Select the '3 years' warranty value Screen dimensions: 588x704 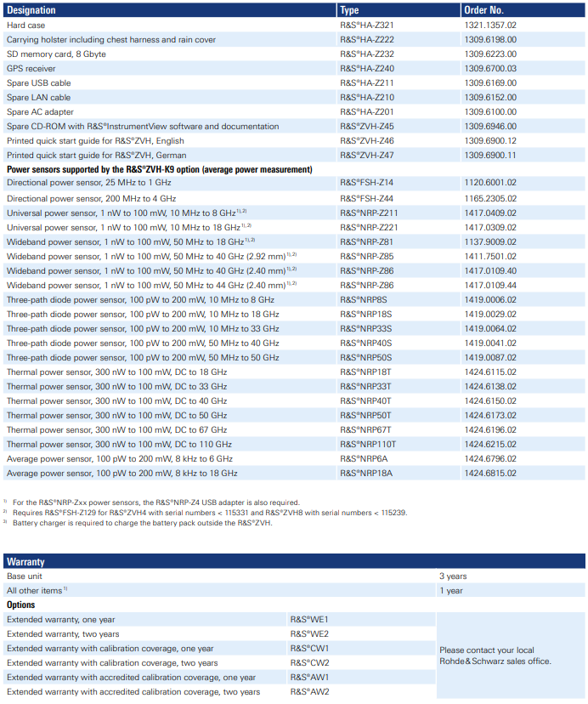coord(453,576)
